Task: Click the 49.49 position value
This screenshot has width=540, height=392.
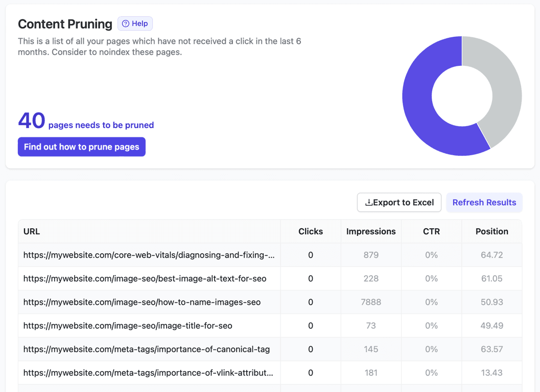Action: 492,326
